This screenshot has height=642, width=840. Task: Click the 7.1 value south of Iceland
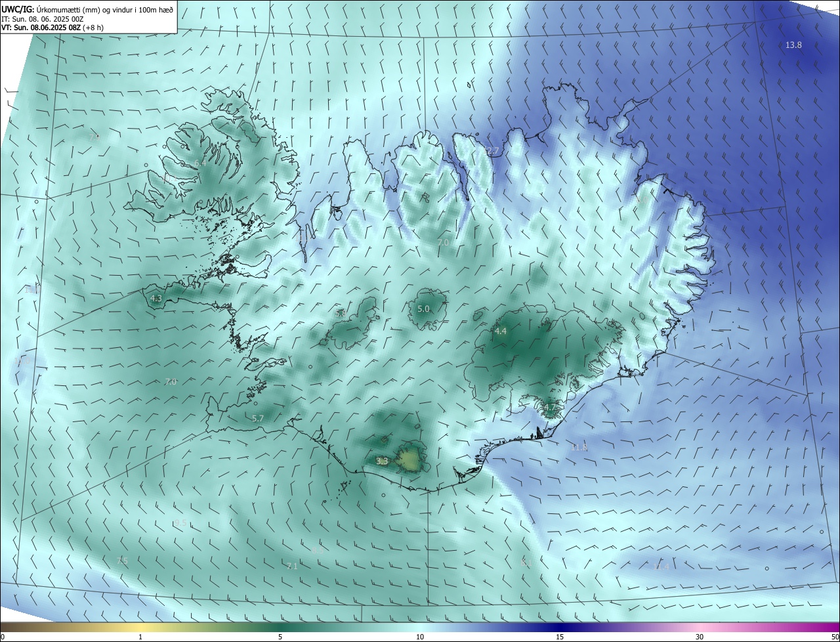coord(293,566)
